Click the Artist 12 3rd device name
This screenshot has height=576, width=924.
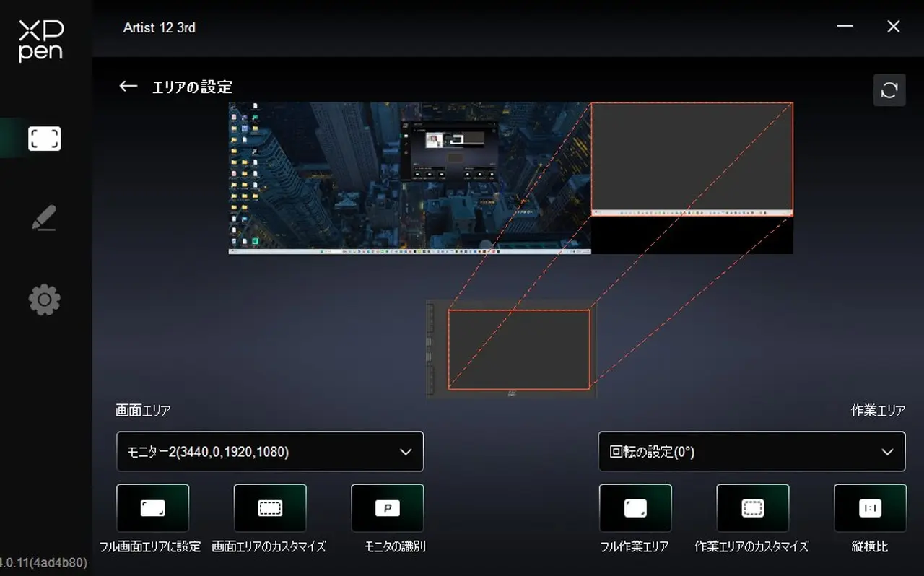click(159, 27)
